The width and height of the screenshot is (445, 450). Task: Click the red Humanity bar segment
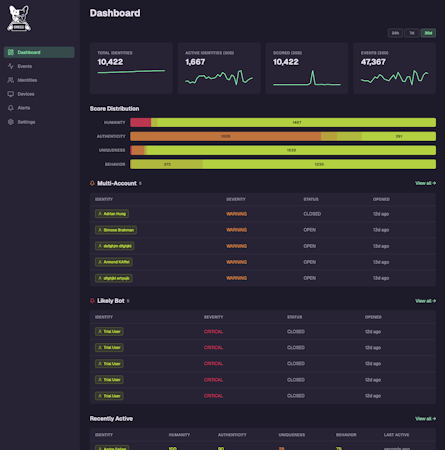(141, 122)
